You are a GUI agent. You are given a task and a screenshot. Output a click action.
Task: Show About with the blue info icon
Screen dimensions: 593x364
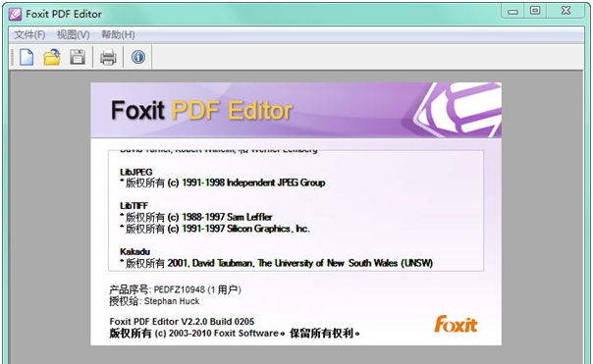tap(138, 57)
